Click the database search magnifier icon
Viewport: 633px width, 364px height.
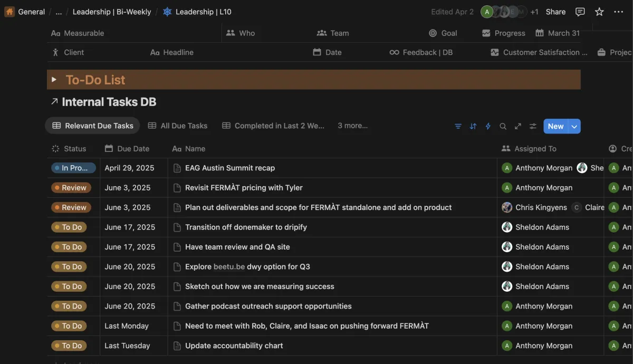[x=503, y=126]
